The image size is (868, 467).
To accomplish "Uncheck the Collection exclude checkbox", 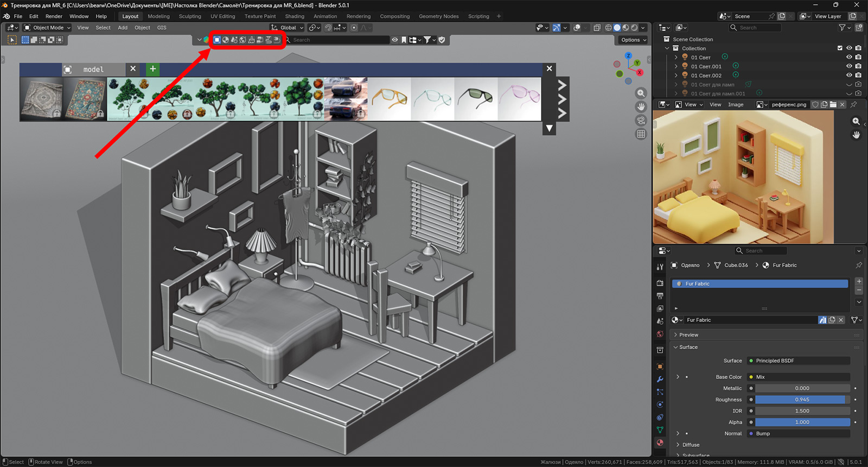I will 840,48.
